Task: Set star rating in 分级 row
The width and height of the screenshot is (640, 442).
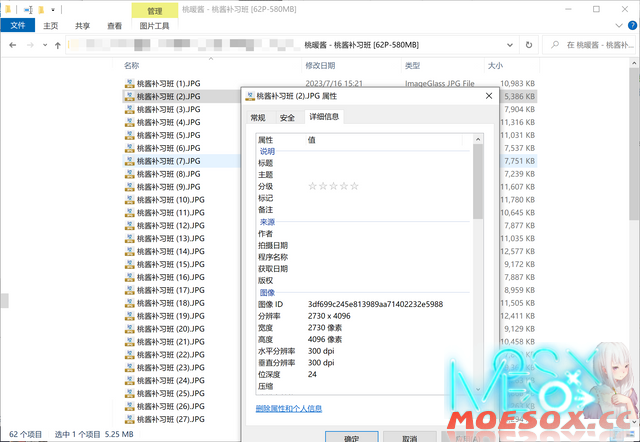Action: pos(333,187)
